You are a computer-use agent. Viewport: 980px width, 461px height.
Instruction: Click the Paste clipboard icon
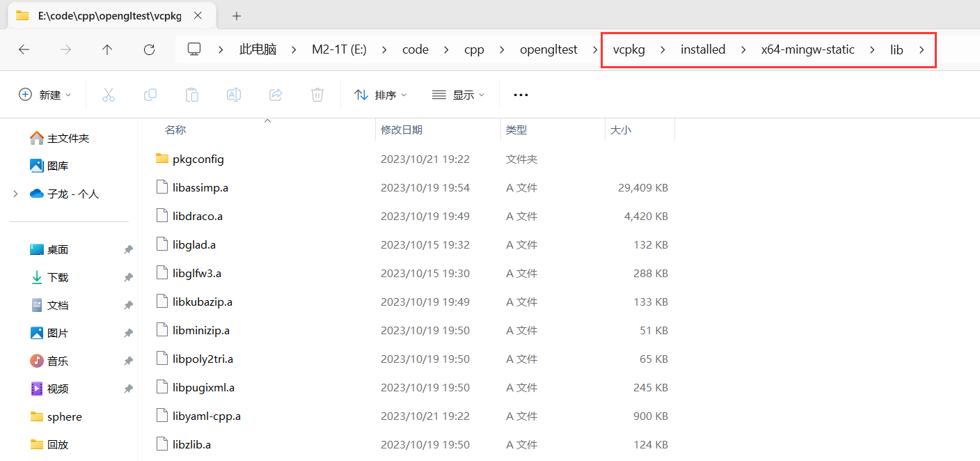[192, 95]
